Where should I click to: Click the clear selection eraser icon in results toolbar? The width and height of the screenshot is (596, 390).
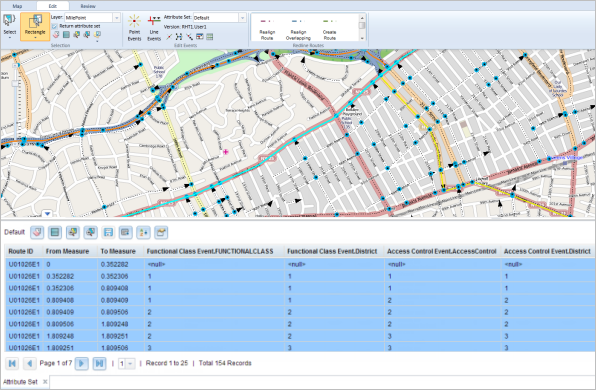(37, 232)
